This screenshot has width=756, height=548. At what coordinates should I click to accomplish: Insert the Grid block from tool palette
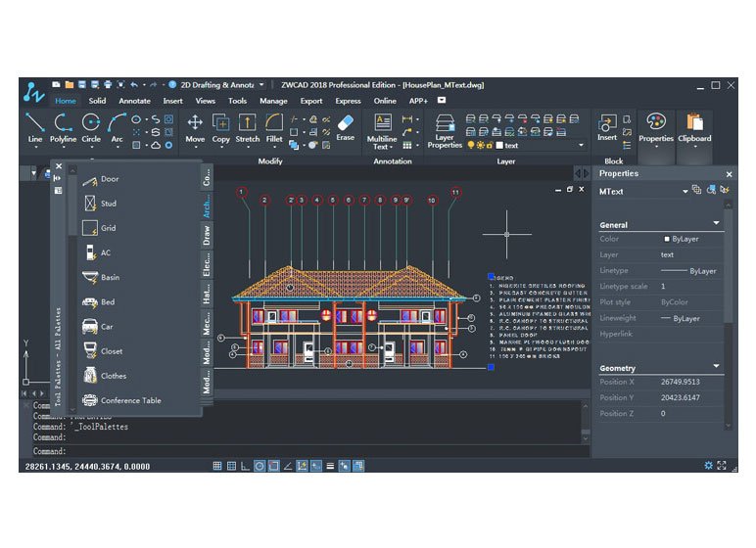point(99,228)
